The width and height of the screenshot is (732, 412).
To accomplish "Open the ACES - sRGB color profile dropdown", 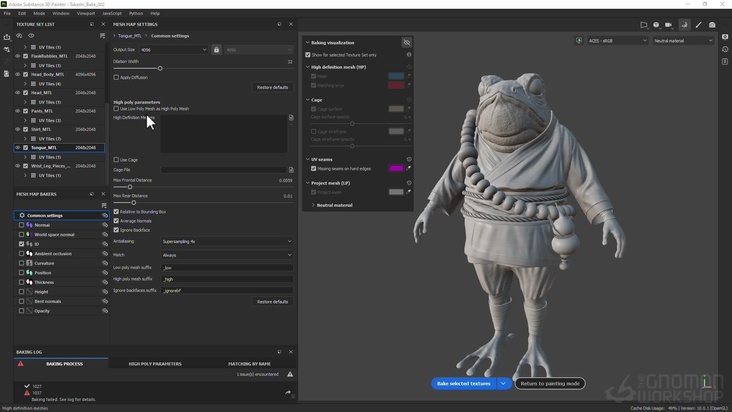I will [x=618, y=41].
